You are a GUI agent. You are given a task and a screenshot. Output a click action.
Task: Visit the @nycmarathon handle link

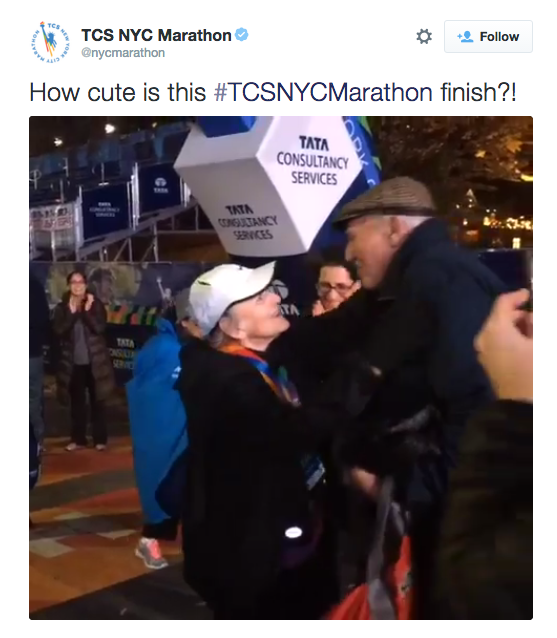123,53
